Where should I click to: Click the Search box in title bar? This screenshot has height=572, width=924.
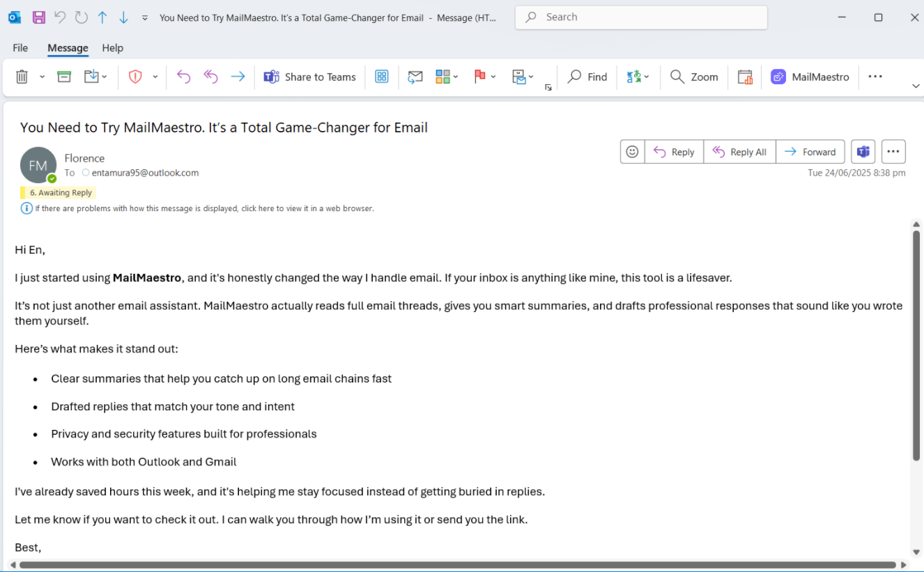(641, 17)
